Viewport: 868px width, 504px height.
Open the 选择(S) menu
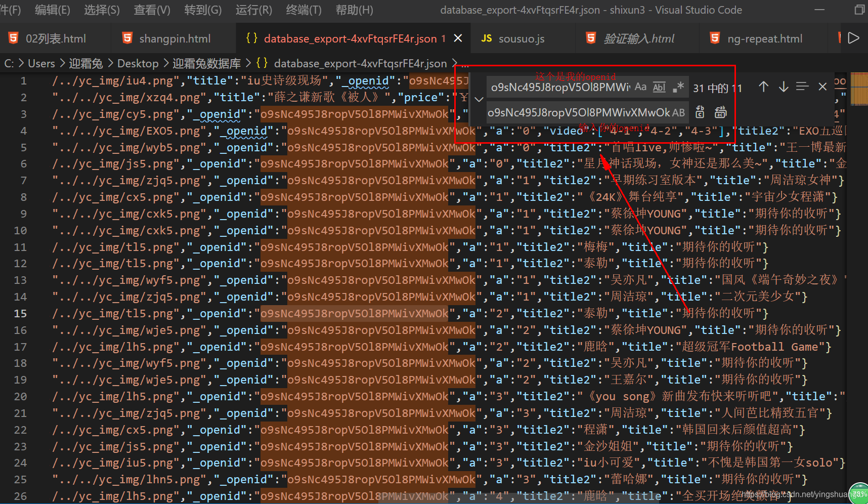pyautogui.click(x=102, y=10)
